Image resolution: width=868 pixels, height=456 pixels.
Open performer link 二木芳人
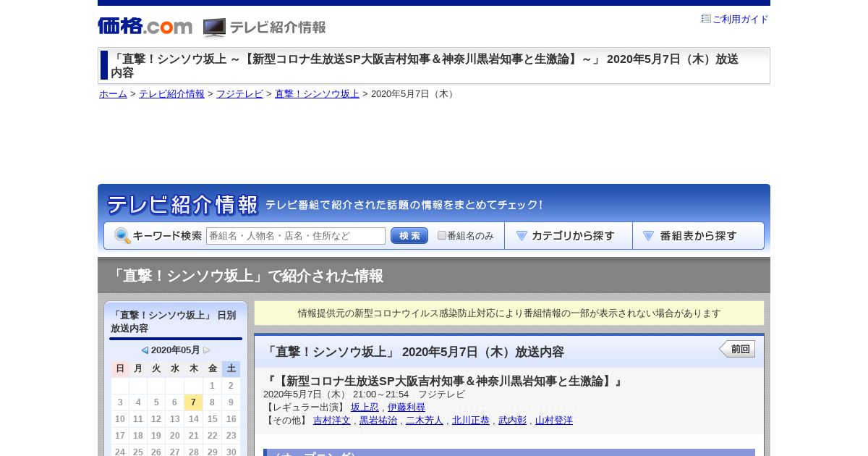coord(425,421)
